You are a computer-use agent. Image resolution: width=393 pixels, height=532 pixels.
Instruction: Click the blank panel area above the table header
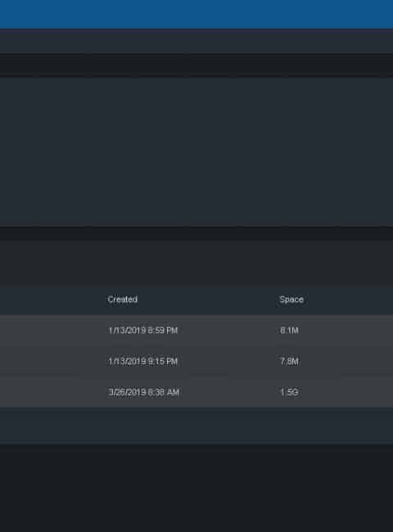196,263
